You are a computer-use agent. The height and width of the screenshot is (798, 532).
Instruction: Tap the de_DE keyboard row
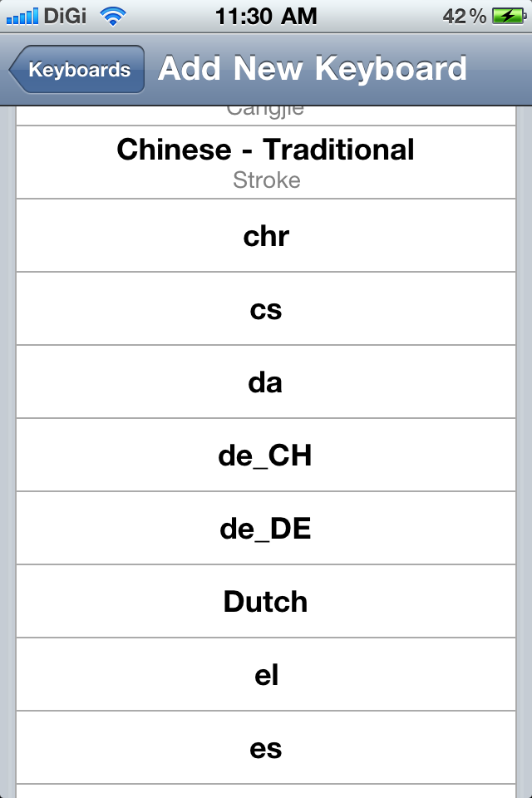[x=266, y=529]
